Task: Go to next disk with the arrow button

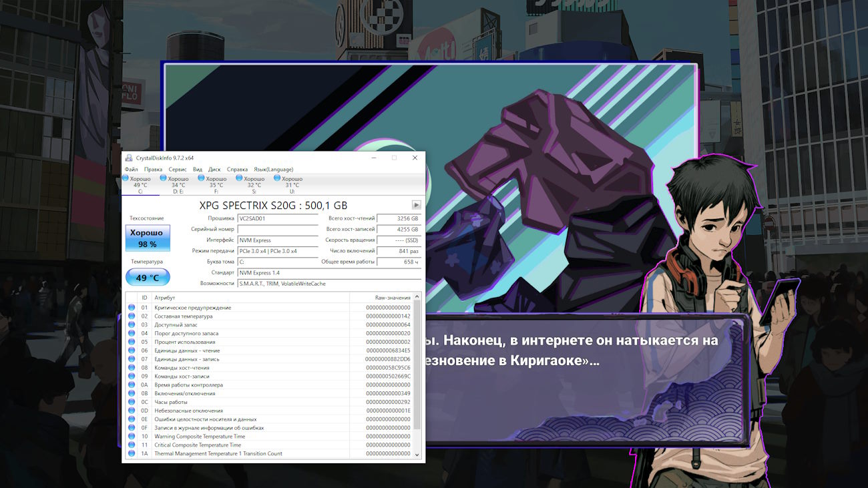Action: tap(417, 205)
